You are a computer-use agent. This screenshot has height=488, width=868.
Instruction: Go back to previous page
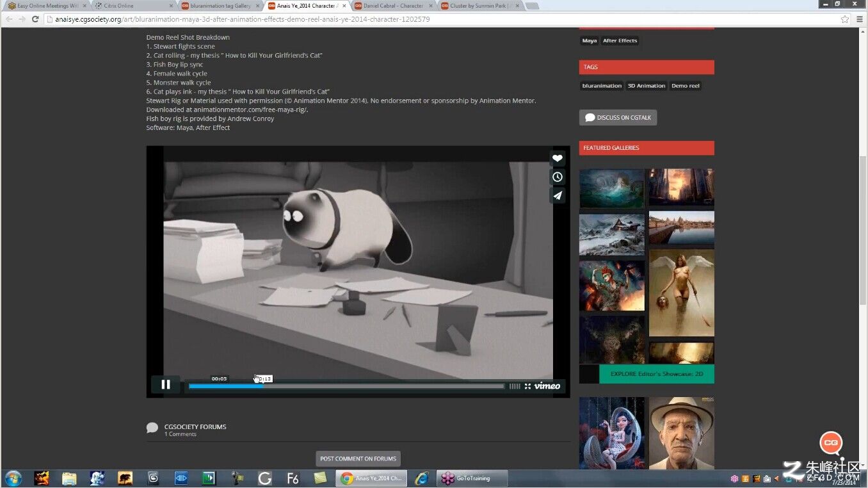coord(9,19)
